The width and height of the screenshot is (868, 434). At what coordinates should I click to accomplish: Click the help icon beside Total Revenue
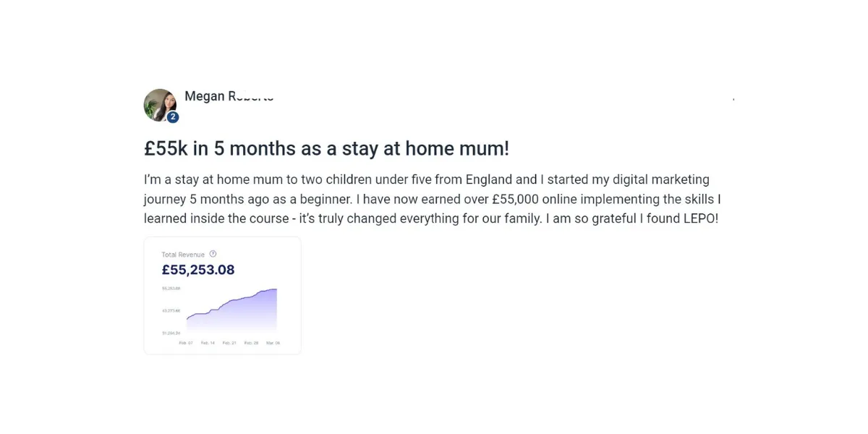pyautogui.click(x=213, y=254)
